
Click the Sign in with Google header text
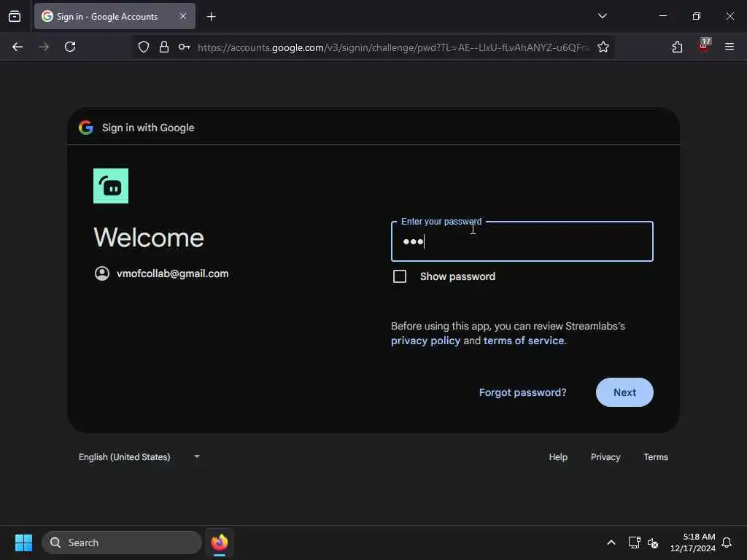pos(148,128)
